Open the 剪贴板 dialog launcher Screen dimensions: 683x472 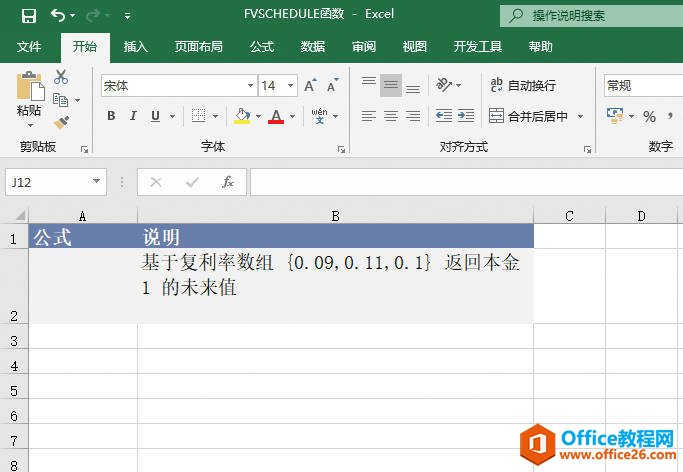point(84,150)
